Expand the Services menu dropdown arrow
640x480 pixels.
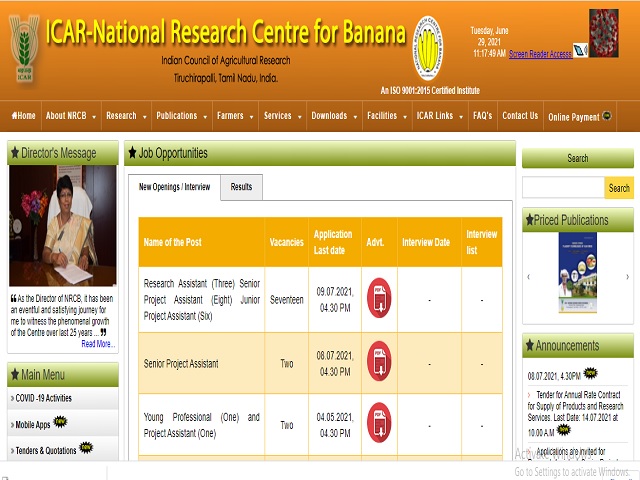pos(300,117)
